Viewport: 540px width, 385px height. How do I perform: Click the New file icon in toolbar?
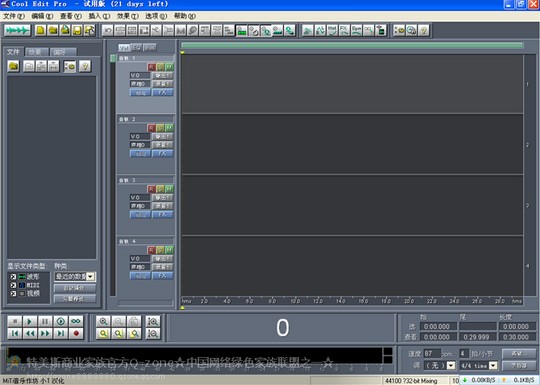tap(40, 31)
